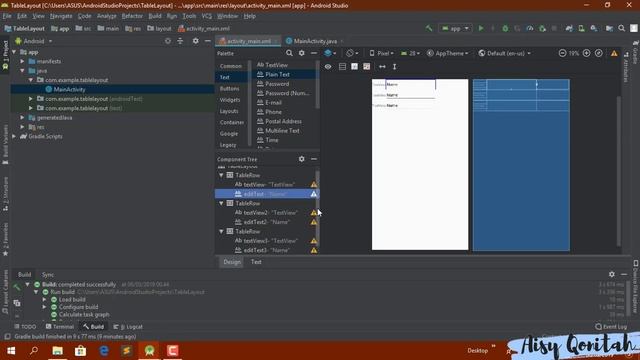The width and height of the screenshot is (640, 360).
Task: Toggle the Build Variants side tool window
Action: [x=5, y=144]
